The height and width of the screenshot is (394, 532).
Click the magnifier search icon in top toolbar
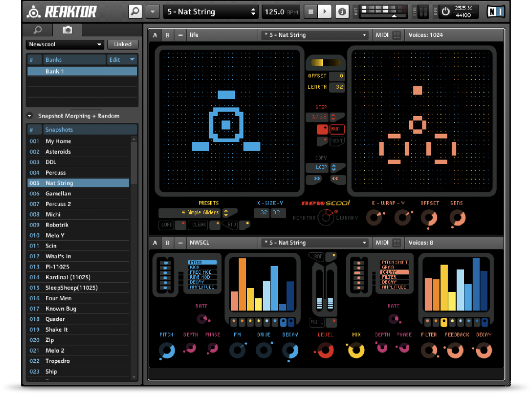coord(135,11)
